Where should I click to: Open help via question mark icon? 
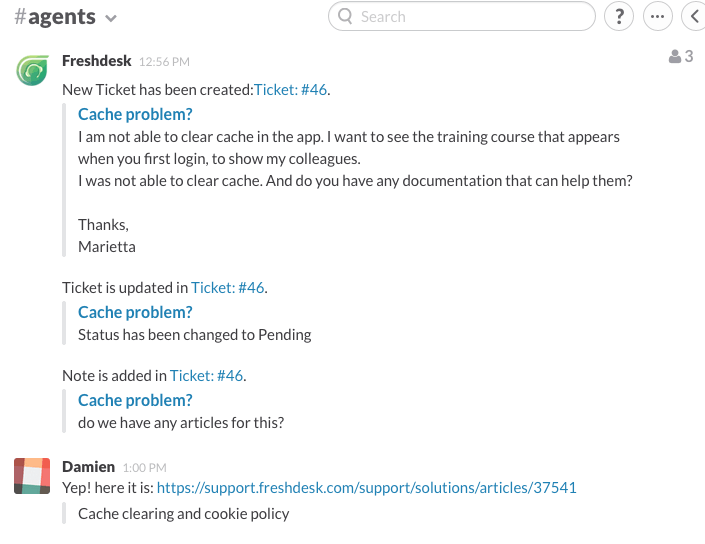point(619,17)
